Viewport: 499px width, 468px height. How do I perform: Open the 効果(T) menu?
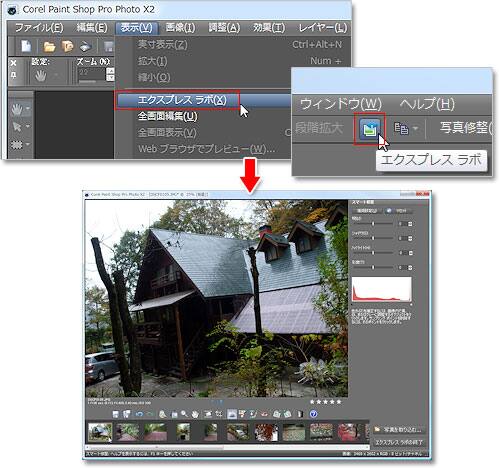tap(269, 28)
